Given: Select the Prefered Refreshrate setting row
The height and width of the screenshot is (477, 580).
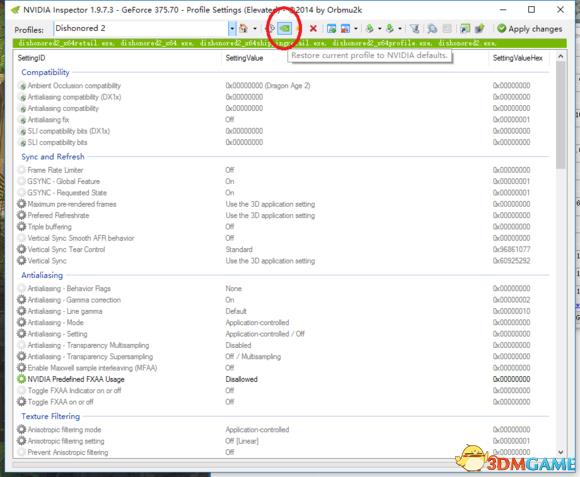Looking at the screenshot, I should [284, 215].
